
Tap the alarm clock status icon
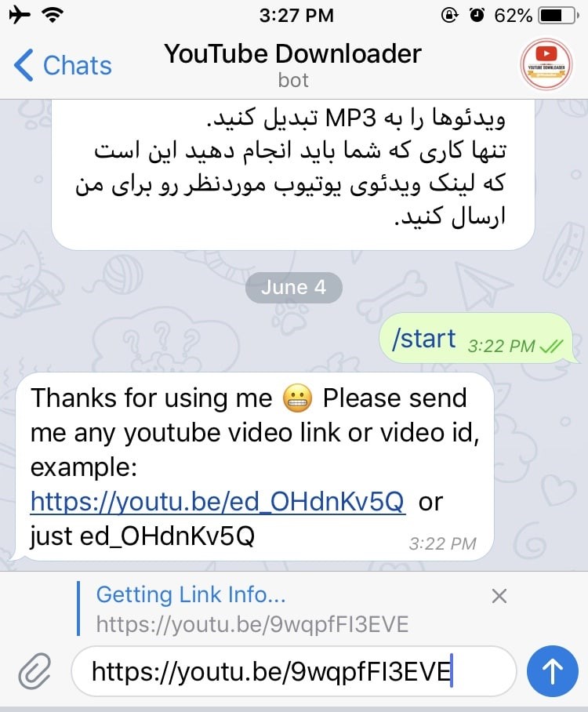477,16
